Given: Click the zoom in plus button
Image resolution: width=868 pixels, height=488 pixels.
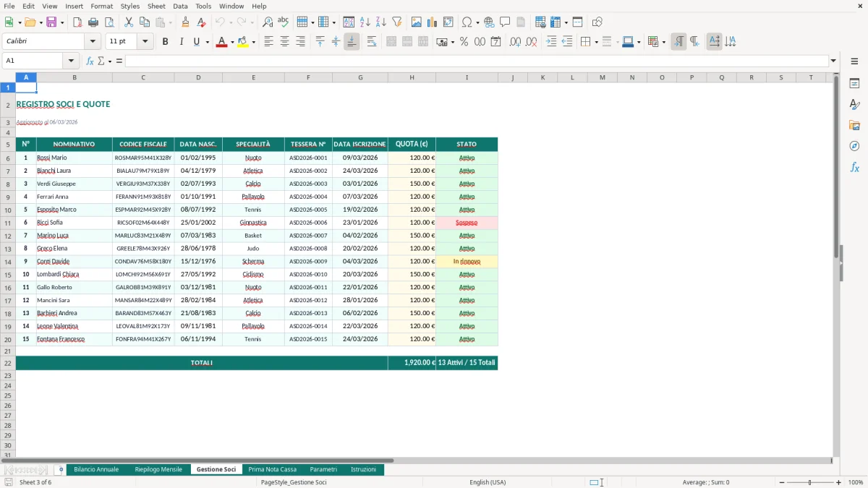Looking at the screenshot, I should pyautogui.click(x=839, y=482).
